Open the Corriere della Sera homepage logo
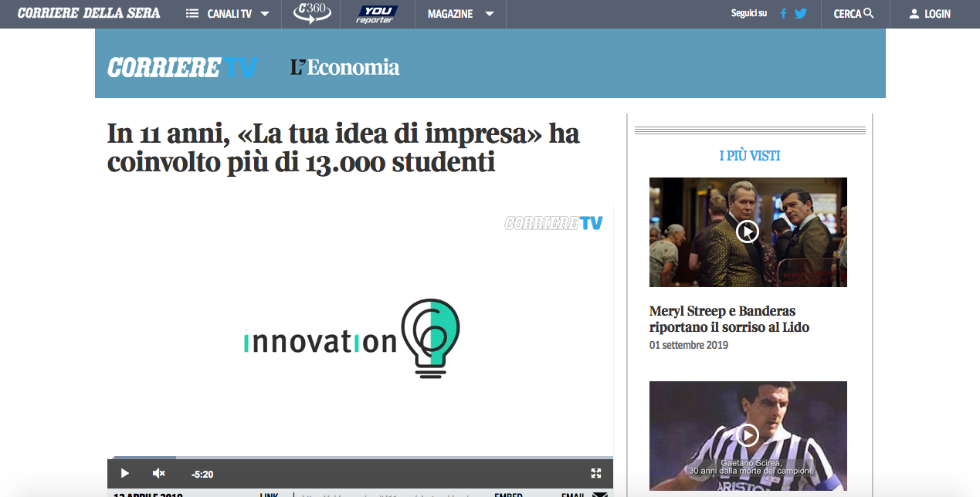 [89, 13]
